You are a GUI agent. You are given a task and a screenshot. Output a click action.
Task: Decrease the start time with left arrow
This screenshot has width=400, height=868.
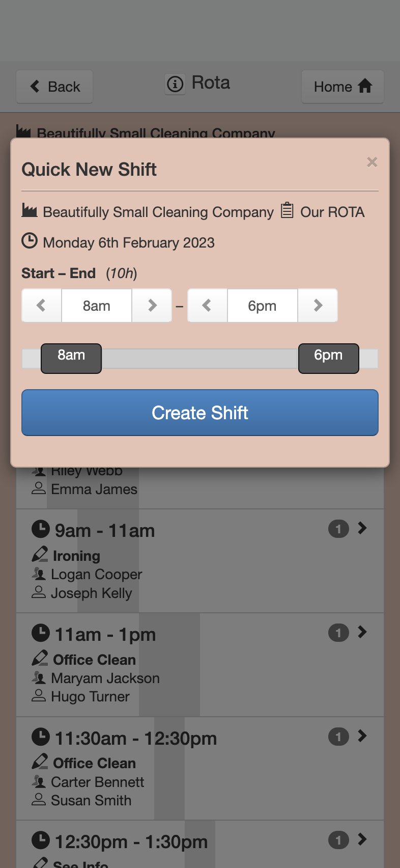coord(41,306)
